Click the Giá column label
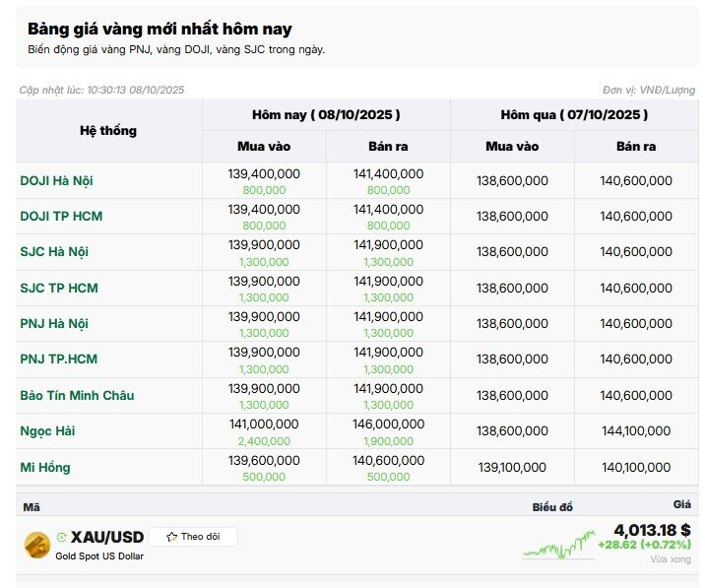The height and width of the screenshot is (588, 705). (682, 504)
